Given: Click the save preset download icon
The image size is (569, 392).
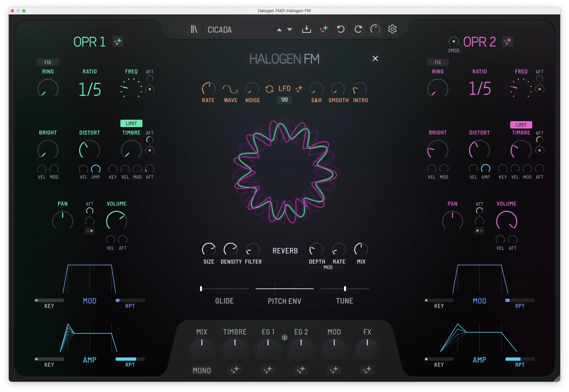Looking at the screenshot, I should pyautogui.click(x=306, y=29).
